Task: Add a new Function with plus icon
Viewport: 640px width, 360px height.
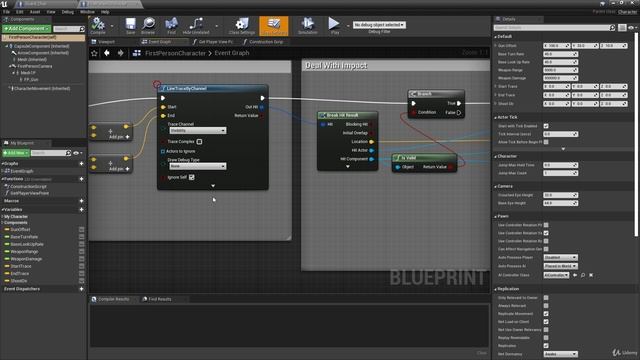Action: [81, 179]
